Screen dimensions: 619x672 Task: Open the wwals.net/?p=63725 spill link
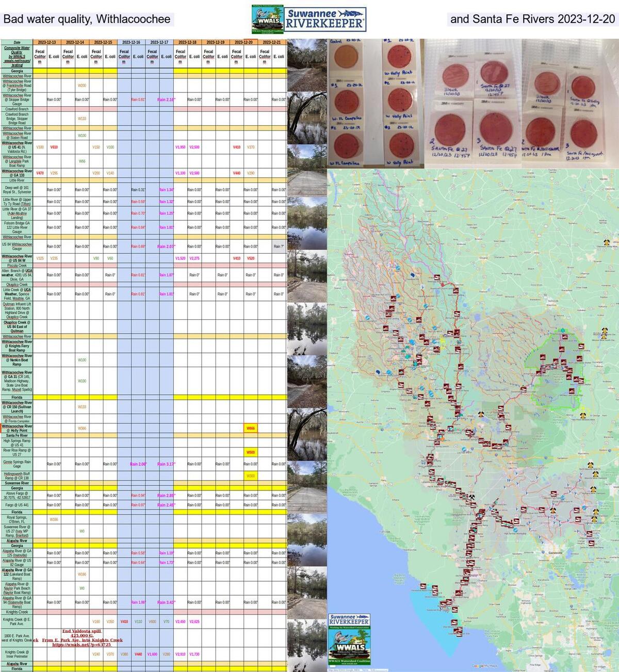[82, 645]
